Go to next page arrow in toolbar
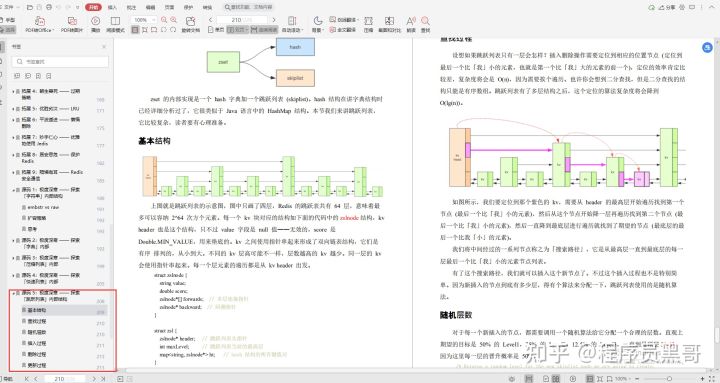720x383 pixels. pos(274,20)
